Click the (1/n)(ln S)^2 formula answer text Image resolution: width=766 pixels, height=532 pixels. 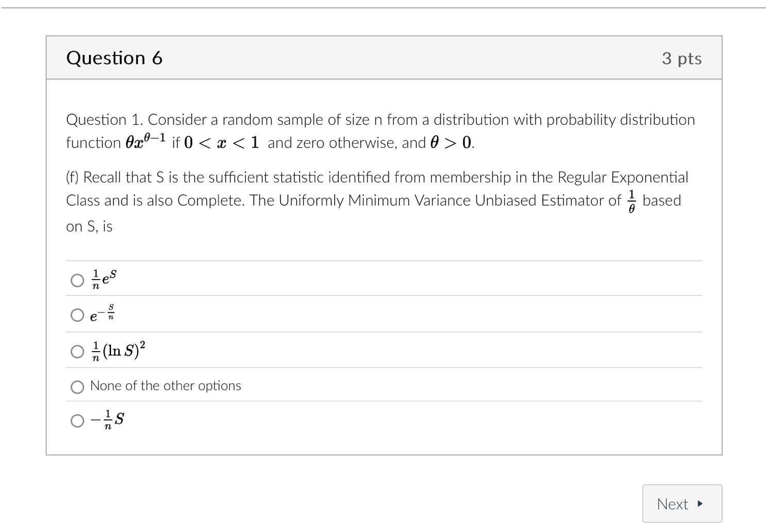coord(118,351)
